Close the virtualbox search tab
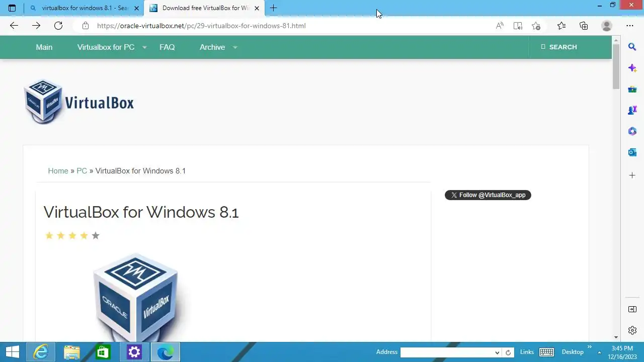The width and height of the screenshot is (644, 362). point(136,8)
